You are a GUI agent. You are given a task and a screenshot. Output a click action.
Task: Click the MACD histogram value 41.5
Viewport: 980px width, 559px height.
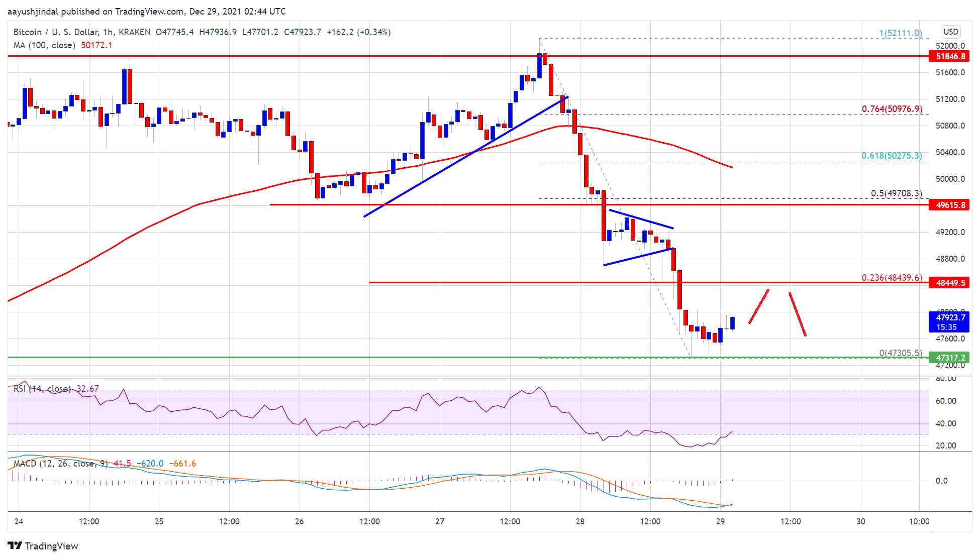click(122, 464)
